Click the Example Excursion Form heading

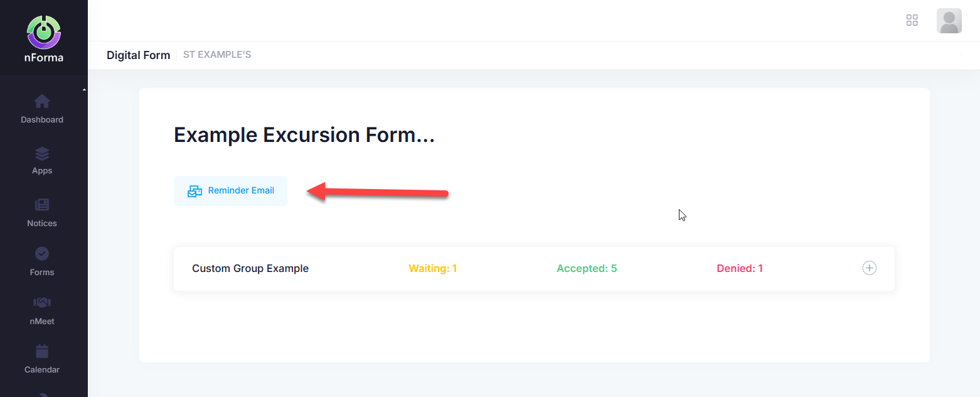click(x=304, y=135)
